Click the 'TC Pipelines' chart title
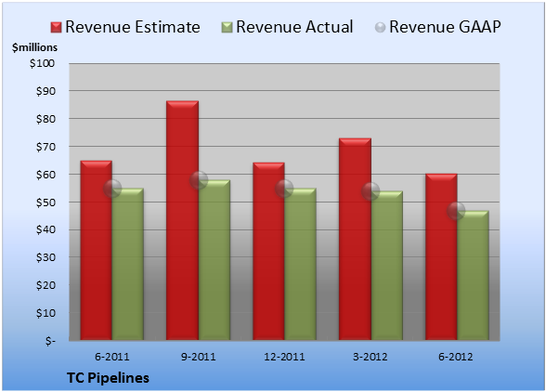The width and height of the screenshot is (546, 392). click(x=108, y=378)
